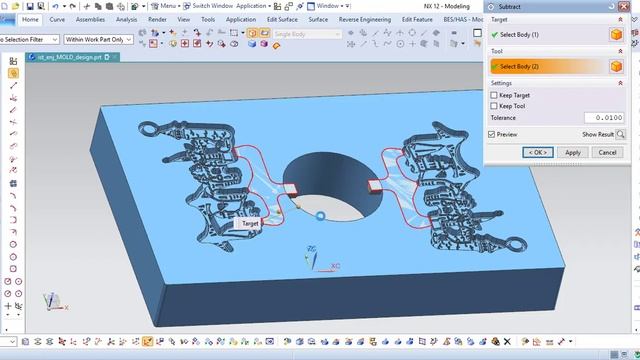Image resolution: width=640 pixels, height=360 pixels.
Task: Open the Menu dropdown
Action: [165, 6]
